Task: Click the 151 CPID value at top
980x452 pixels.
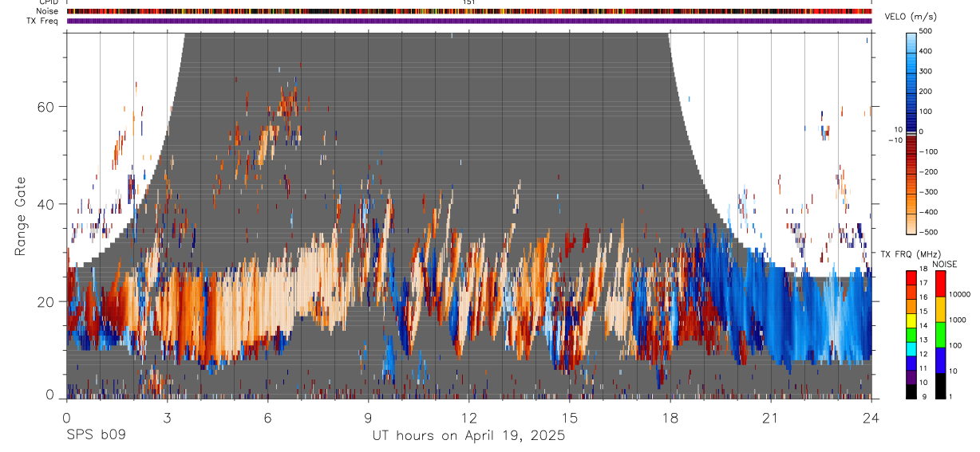Action: (x=468, y=2)
